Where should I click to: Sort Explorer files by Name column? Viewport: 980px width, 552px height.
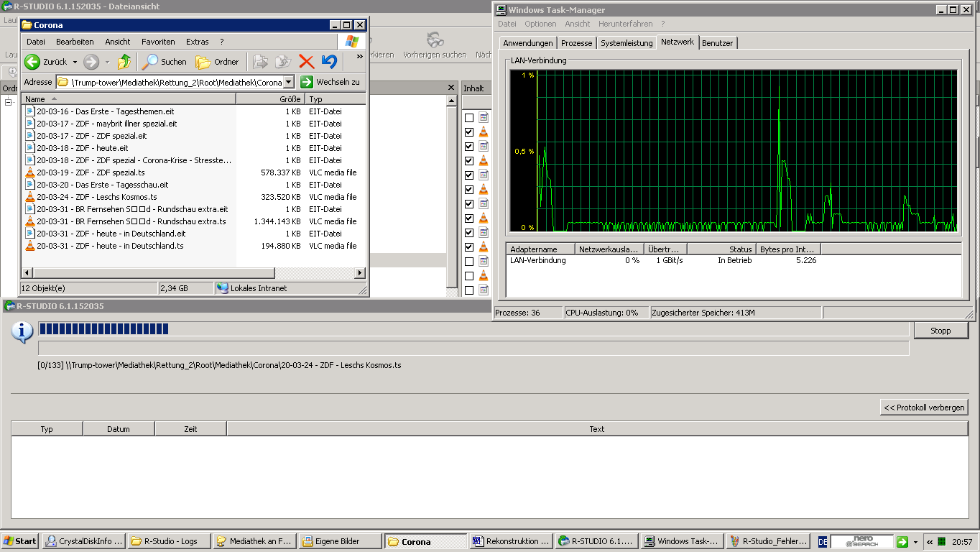129,99
